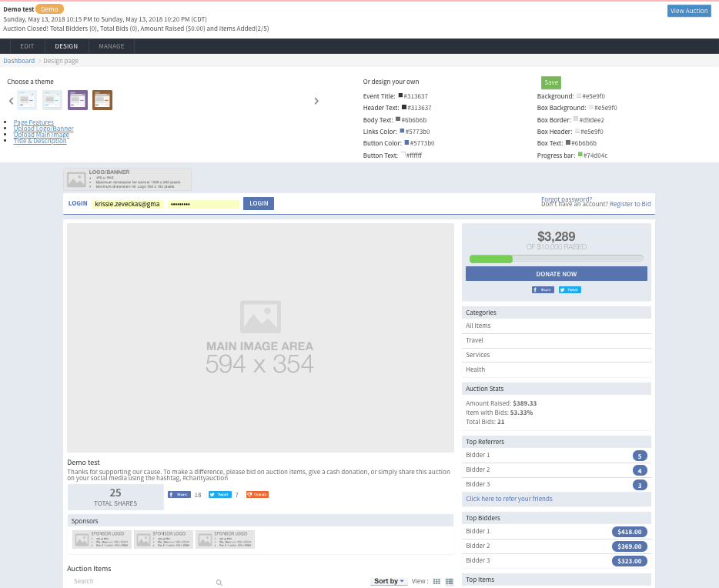
Task: Select the purple theme thumbnail
Action: click(78, 100)
